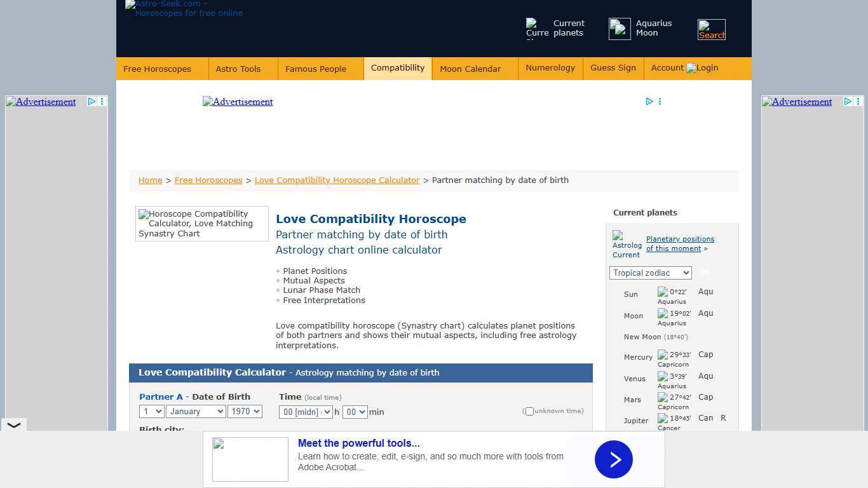Open the January month dropdown
The image size is (868, 488).
(x=195, y=411)
